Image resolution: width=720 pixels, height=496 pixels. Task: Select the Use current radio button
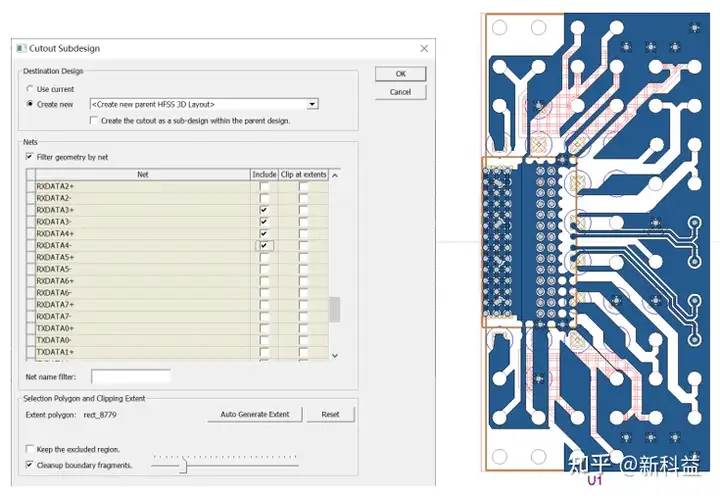point(30,89)
